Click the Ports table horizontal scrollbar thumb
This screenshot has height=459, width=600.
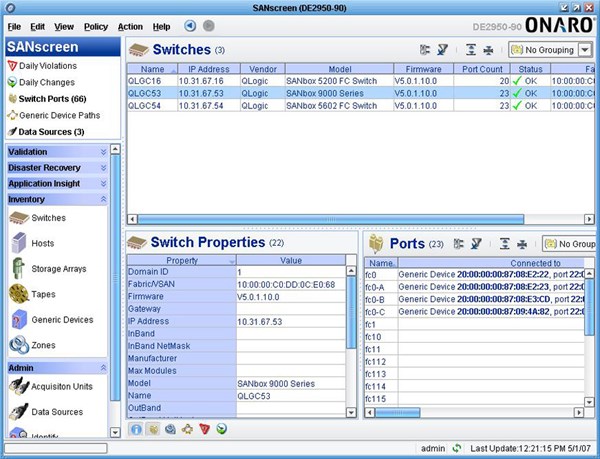click(x=398, y=413)
